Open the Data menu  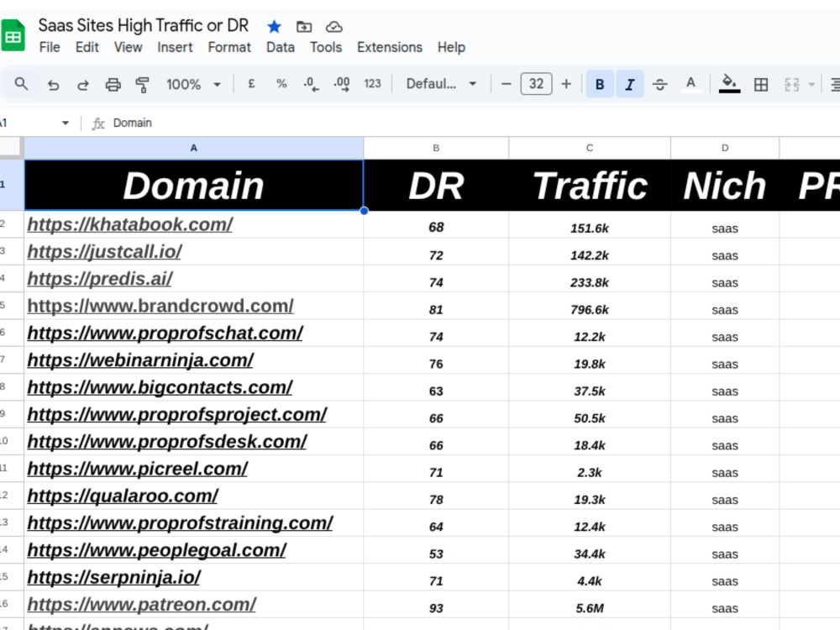(281, 48)
